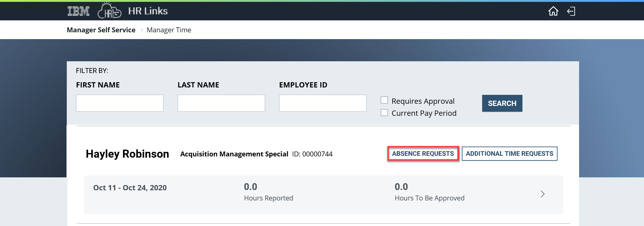
Task: Open Additional Time Requests
Action: click(x=510, y=154)
